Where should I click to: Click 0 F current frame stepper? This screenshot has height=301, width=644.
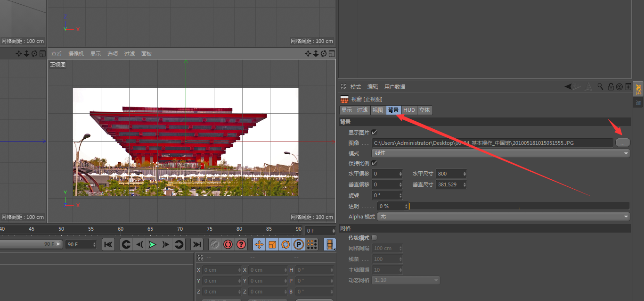tap(333, 231)
